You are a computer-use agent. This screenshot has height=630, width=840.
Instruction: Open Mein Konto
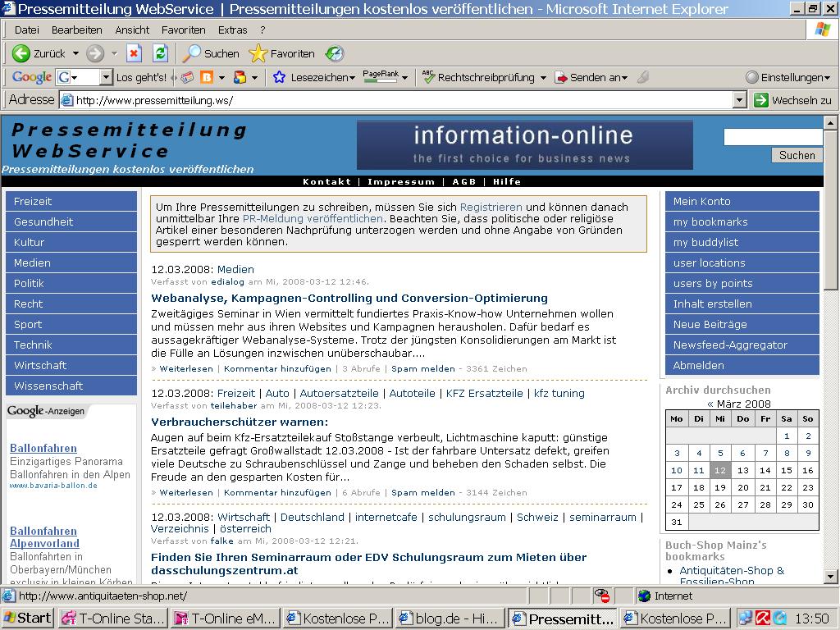(742, 202)
